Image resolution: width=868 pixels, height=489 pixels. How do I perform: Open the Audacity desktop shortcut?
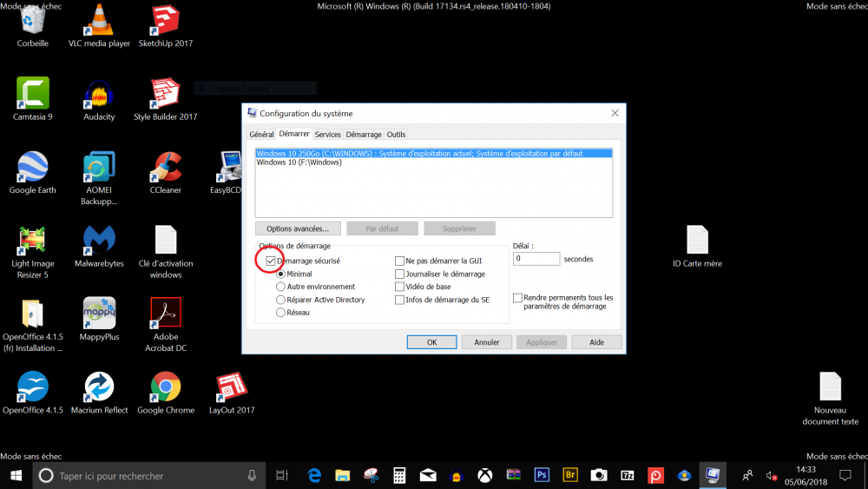[x=99, y=96]
